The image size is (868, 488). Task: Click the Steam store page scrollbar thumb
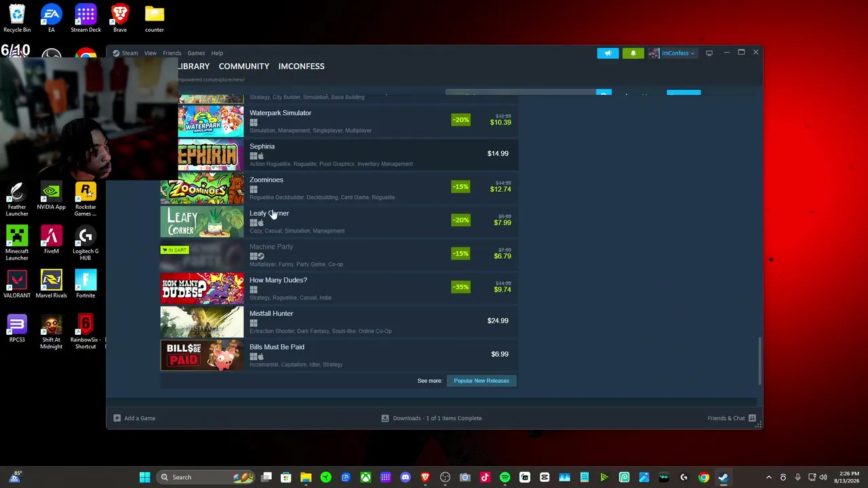pyautogui.click(x=759, y=361)
